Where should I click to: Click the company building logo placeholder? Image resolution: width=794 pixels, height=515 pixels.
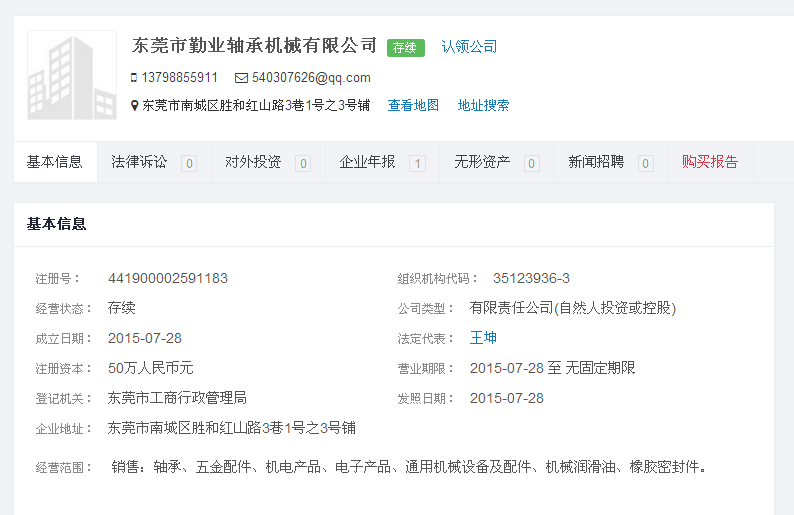[x=72, y=75]
